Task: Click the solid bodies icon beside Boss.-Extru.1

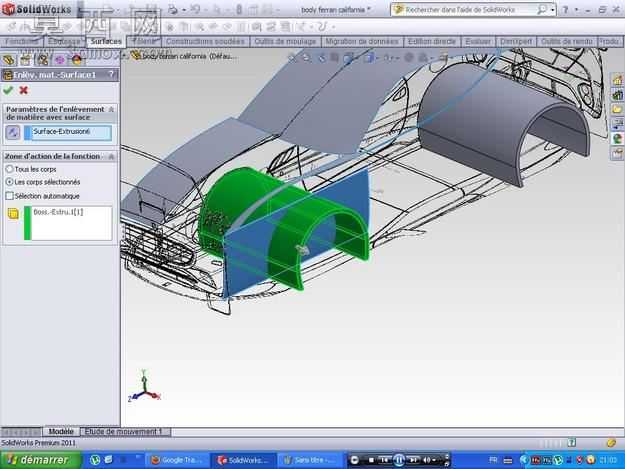Action: [x=13, y=214]
